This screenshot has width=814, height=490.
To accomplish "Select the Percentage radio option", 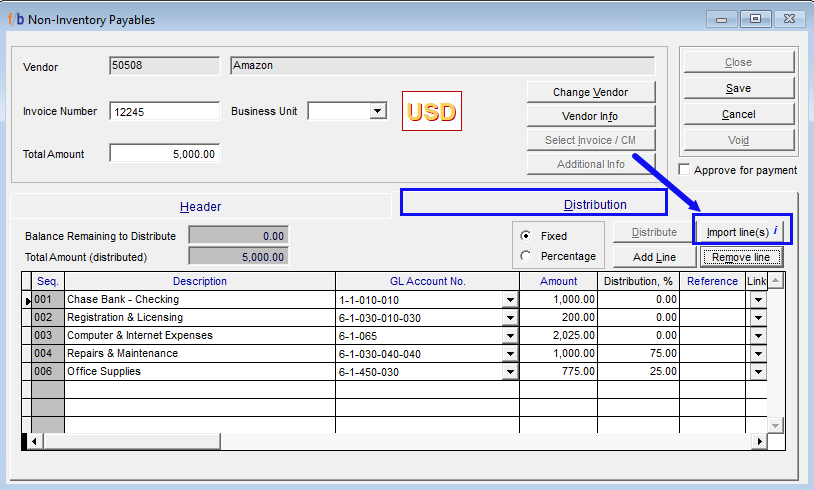I will (x=527, y=256).
